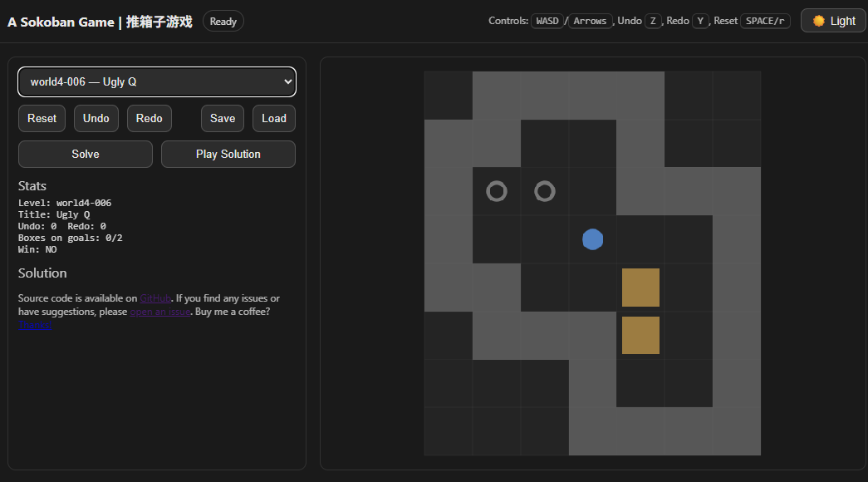This screenshot has height=482, width=868.
Task: Click the right goal ring marker
Action: point(545,191)
